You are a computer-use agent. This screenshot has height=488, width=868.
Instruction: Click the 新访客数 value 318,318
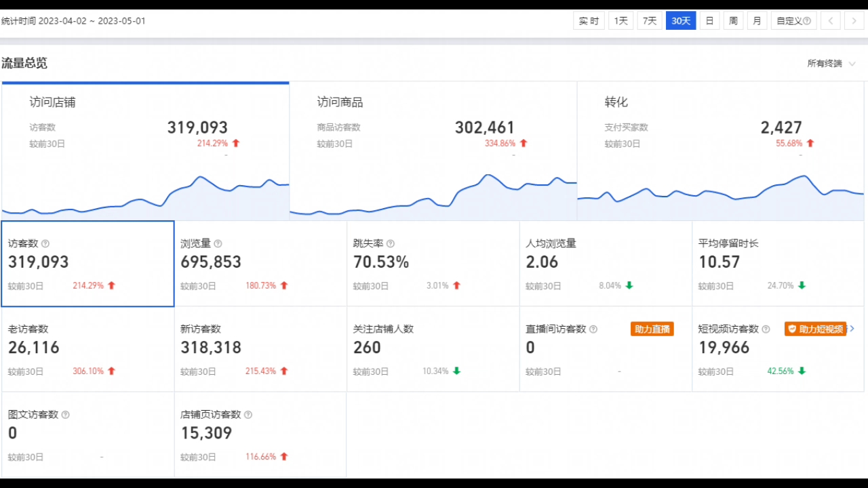[211, 348]
